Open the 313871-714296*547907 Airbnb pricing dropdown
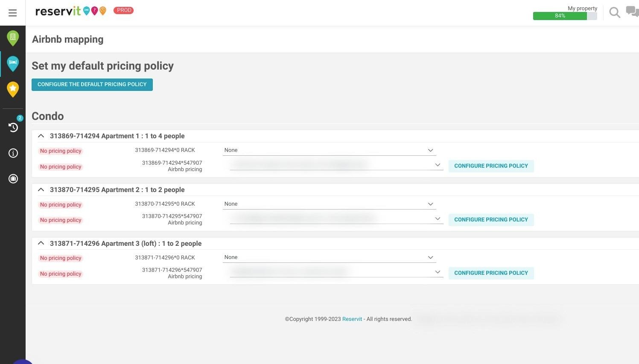The image size is (639, 364). (x=336, y=272)
